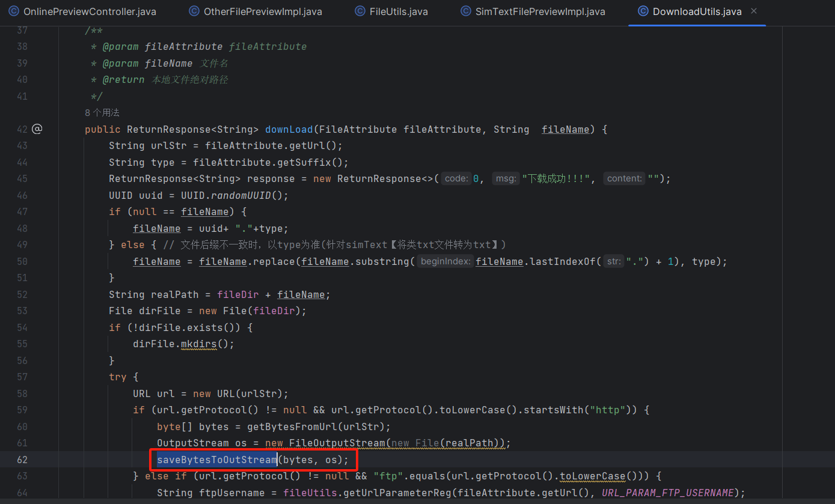Image resolution: width=835 pixels, height=504 pixels.
Task: Click the downLoad method name
Action: pos(289,129)
